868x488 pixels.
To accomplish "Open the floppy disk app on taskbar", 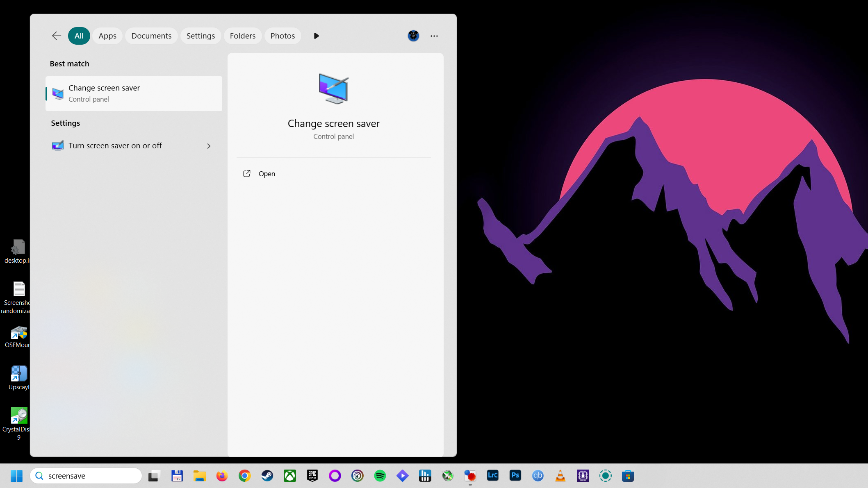I will coord(177,476).
